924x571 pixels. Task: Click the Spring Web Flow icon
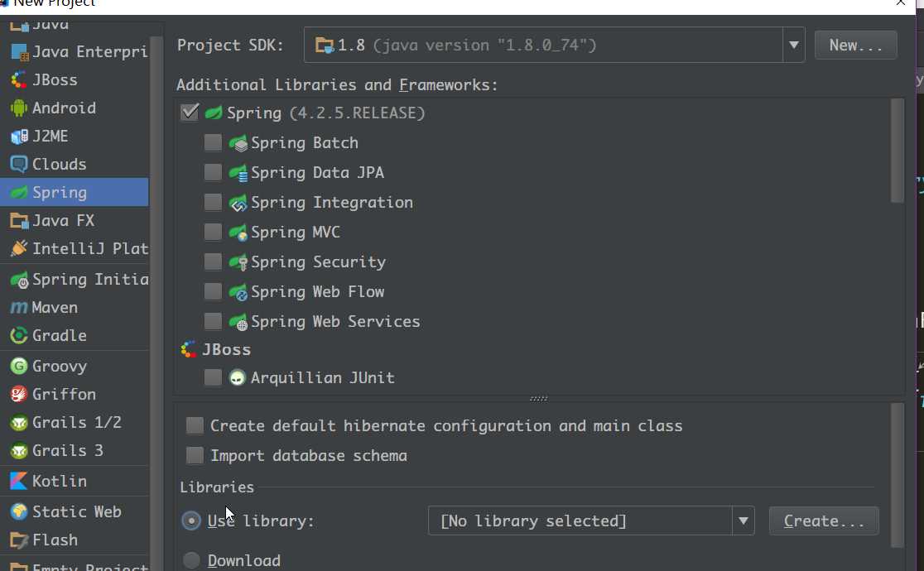point(238,292)
